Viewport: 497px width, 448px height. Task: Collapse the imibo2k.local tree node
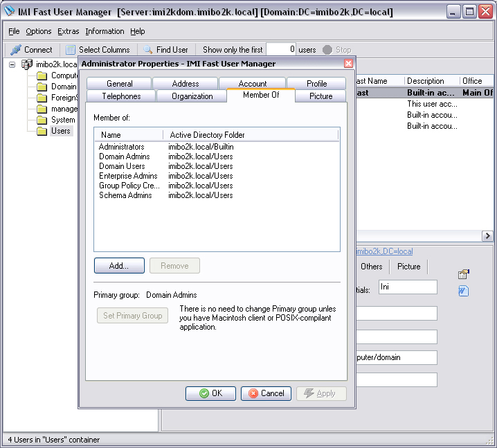coord(12,64)
